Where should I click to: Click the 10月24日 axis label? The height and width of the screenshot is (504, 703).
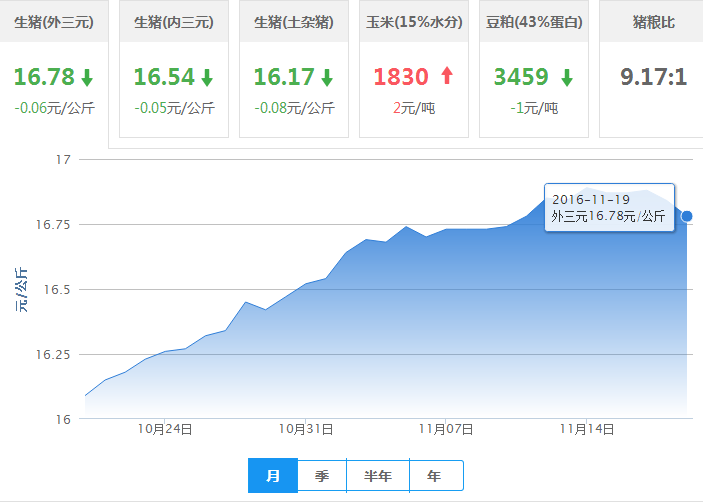[166, 428]
